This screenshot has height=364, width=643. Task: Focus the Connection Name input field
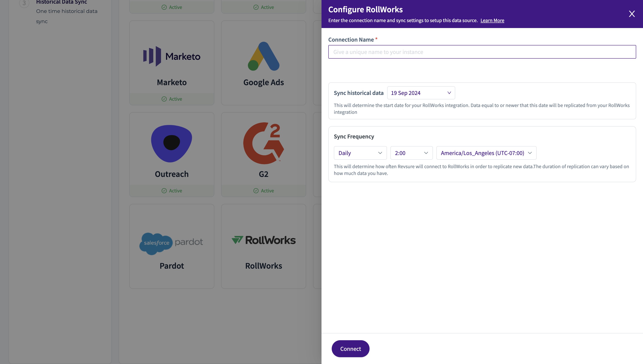[482, 52]
